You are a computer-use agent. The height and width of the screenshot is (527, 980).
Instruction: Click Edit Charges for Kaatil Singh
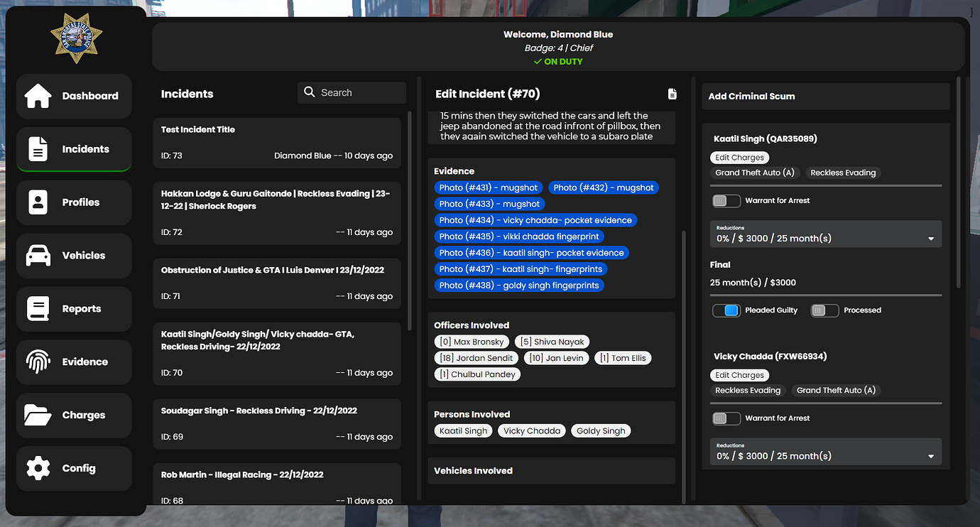click(739, 157)
